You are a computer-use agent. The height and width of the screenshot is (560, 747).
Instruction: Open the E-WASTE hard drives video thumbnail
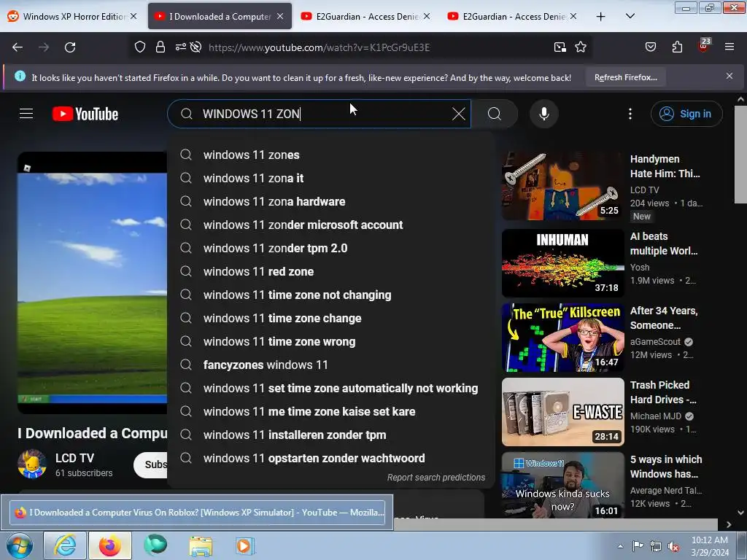coord(562,412)
